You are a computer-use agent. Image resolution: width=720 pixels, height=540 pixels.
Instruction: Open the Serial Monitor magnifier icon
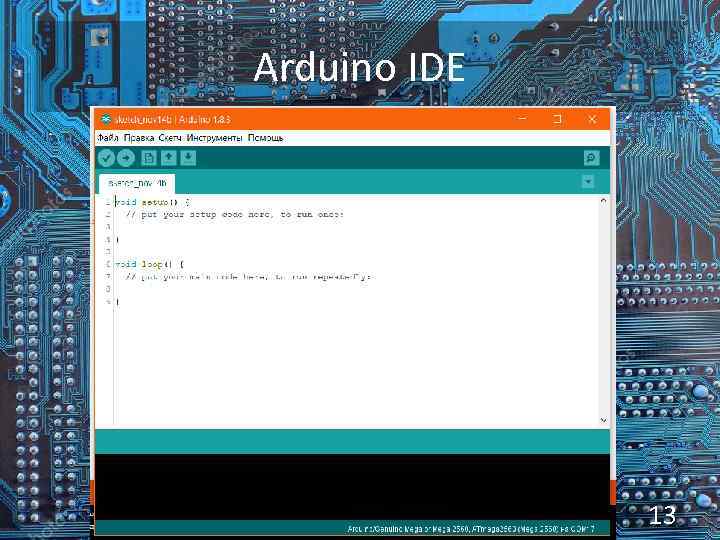coord(591,158)
